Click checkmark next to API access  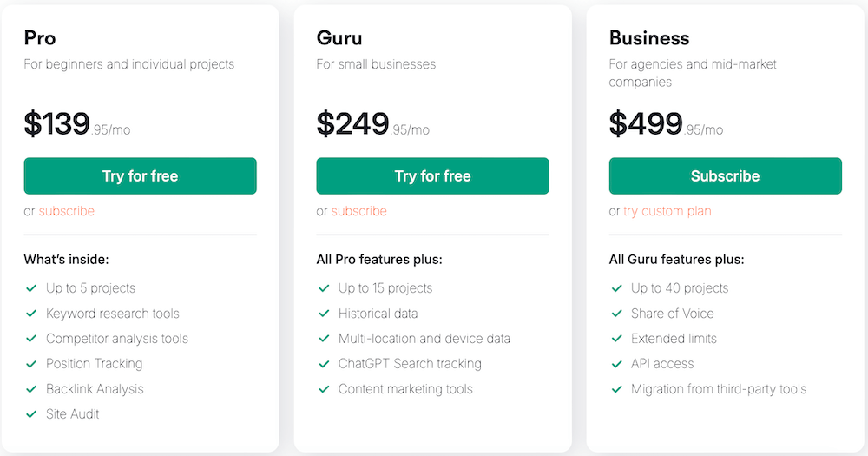coord(617,363)
